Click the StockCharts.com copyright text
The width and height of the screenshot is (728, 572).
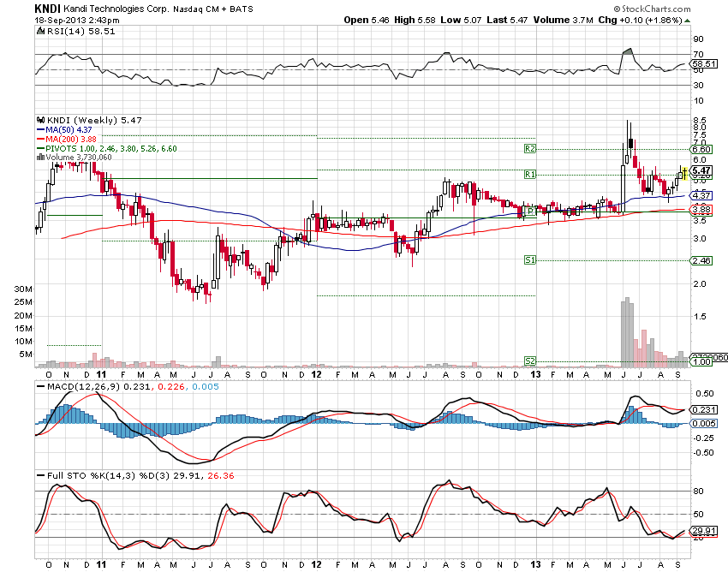652,9
